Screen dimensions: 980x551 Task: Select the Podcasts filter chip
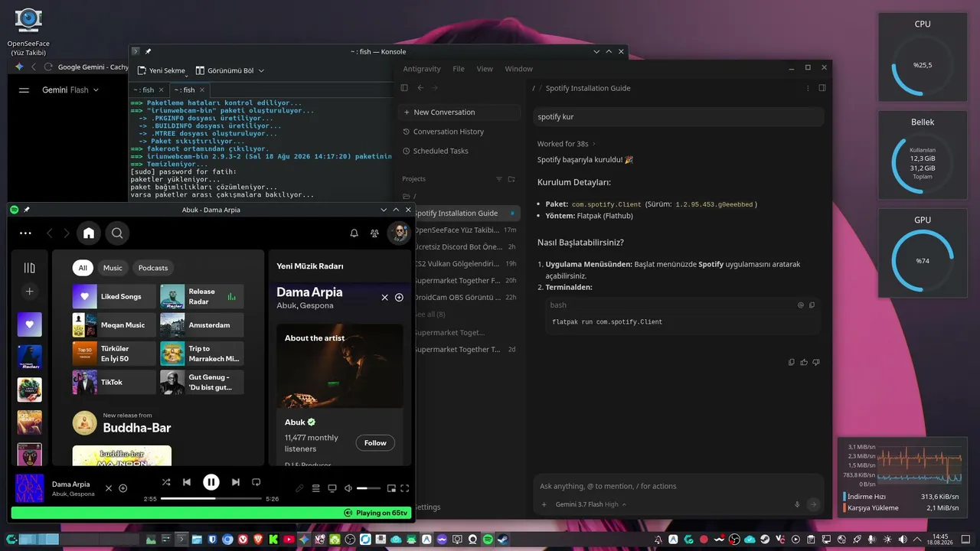coord(153,268)
